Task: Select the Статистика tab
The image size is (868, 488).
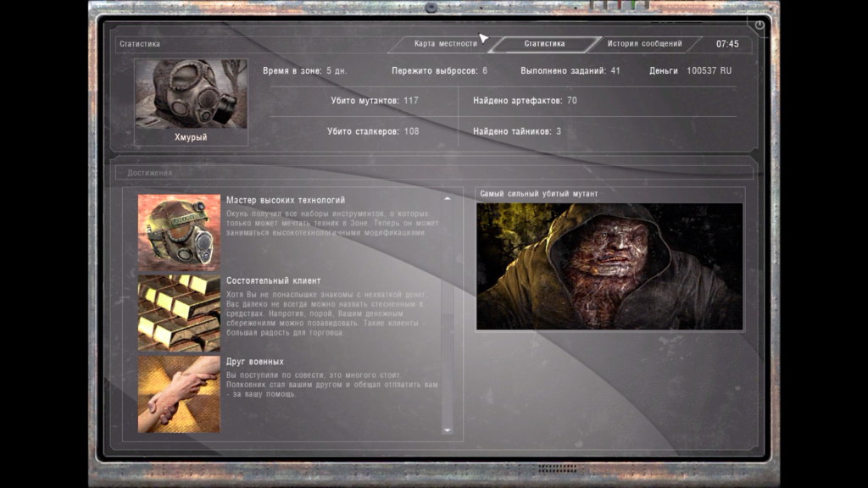Action: [x=544, y=44]
